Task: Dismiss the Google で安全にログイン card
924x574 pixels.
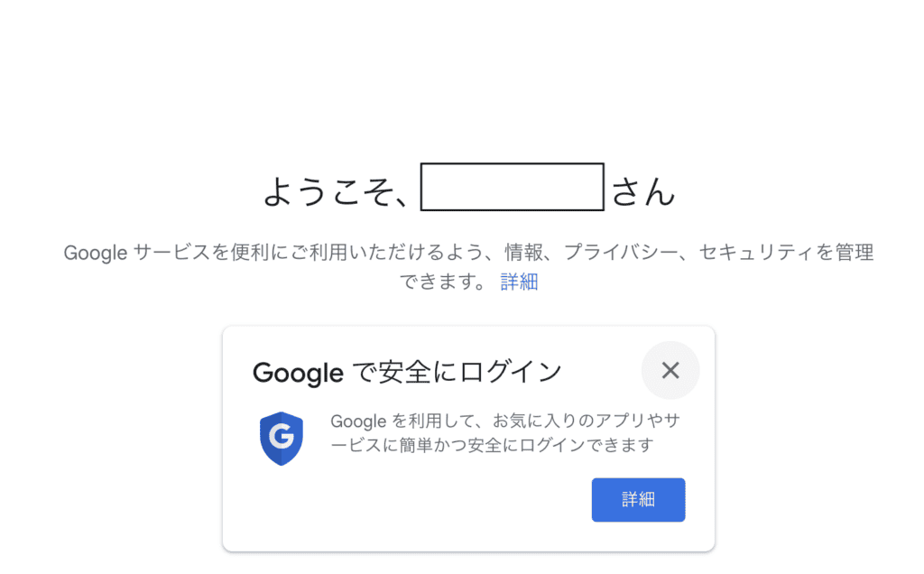Action: click(x=670, y=371)
